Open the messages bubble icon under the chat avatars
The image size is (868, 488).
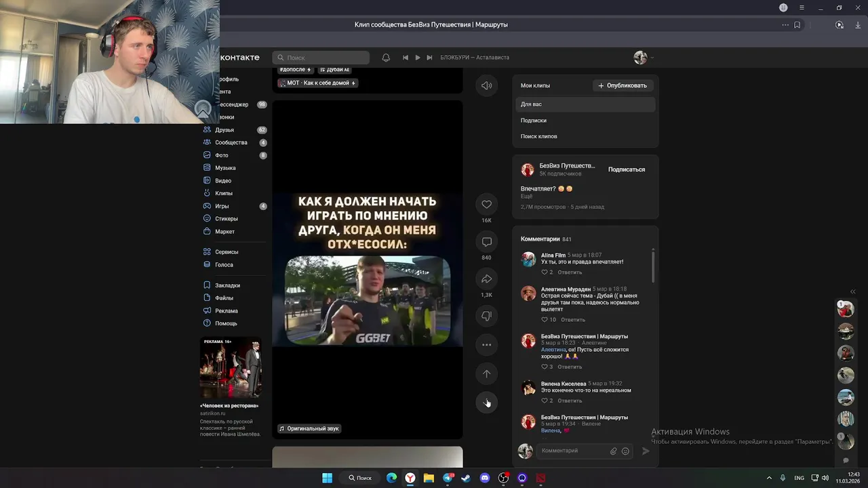(x=846, y=460)
